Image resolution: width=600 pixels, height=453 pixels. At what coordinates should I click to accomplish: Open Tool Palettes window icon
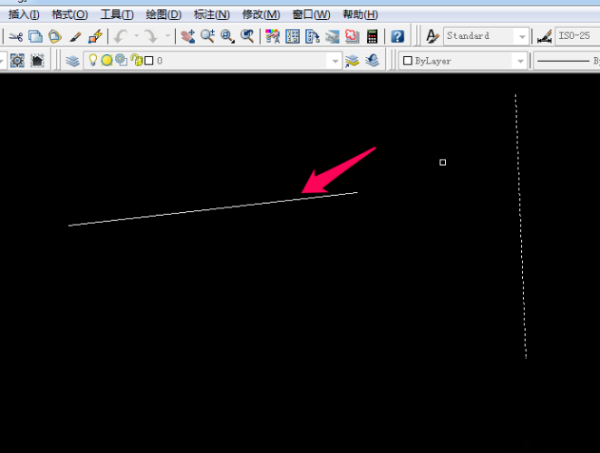(x=312, y=37)
